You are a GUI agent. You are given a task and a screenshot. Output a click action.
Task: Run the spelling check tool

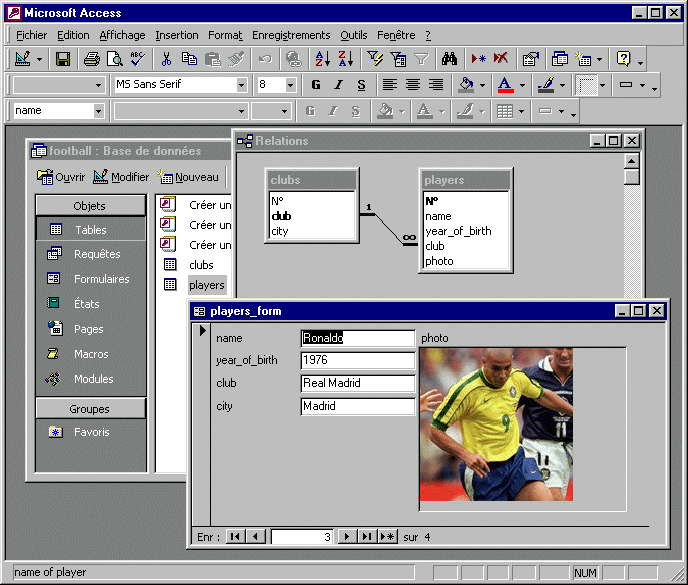[136, 59]
